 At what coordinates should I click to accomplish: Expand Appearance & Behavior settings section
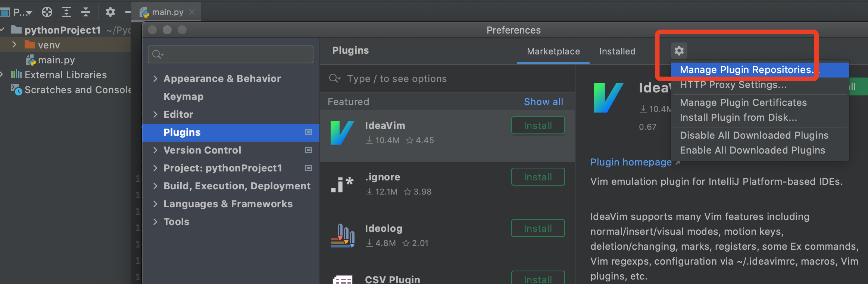[x=155, y=79]
